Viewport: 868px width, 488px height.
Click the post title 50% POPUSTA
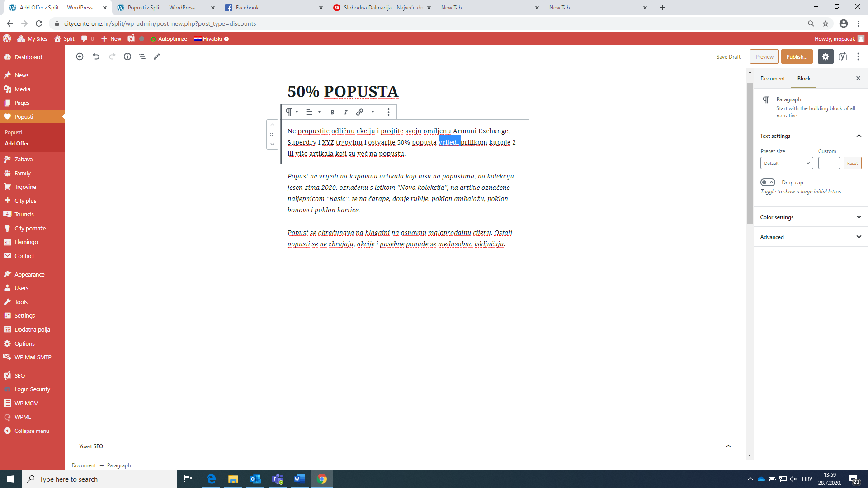[343, 92]
